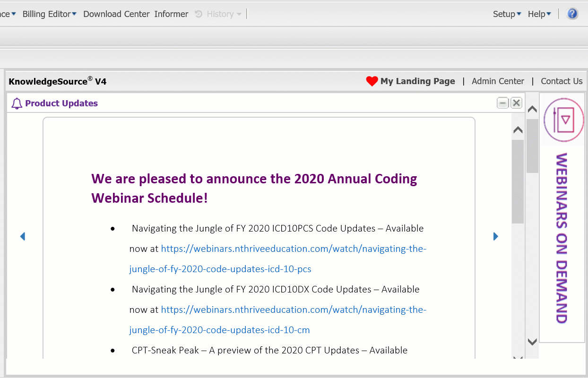Minimize the Product Updates panel
The width and height of the screenshot is (588, 378).
[x=503, y=103]
